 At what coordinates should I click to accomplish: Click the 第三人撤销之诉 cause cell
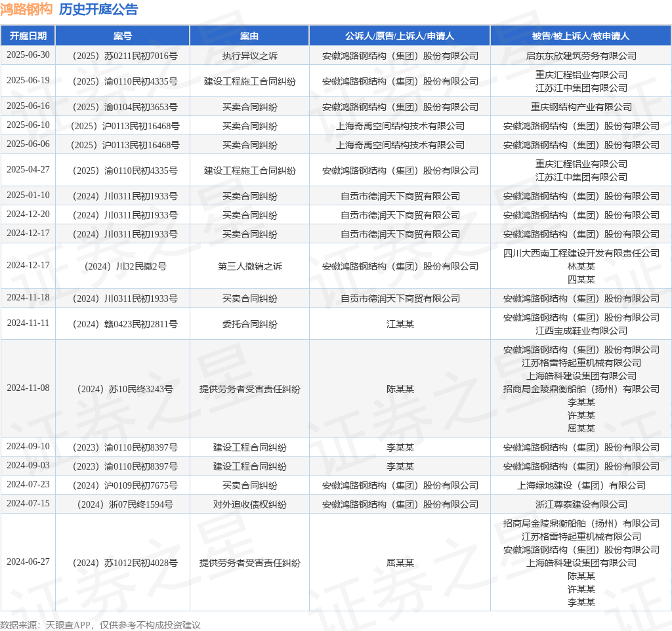tap(250, 266)
